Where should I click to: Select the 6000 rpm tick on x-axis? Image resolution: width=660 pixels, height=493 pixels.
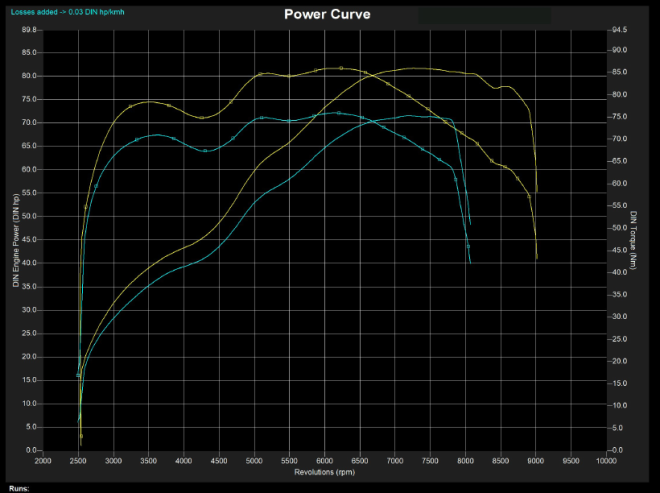pyautogui.click(x=325, y=461)
